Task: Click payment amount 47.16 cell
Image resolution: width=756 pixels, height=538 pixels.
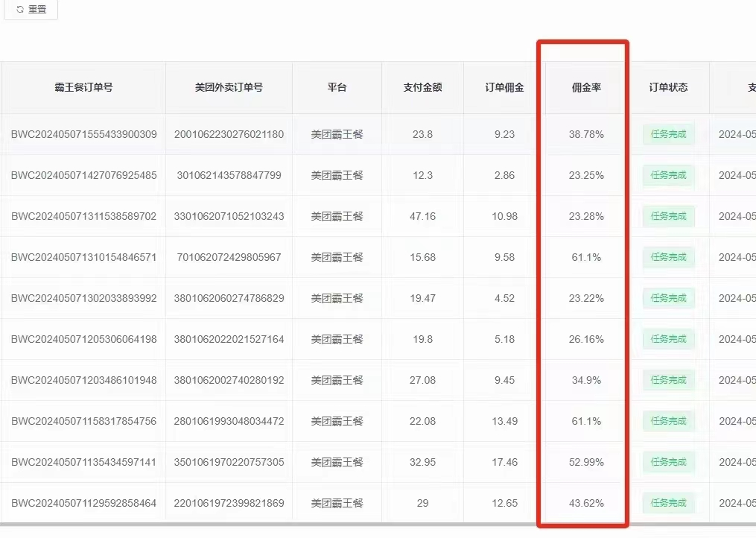Action: (422, 216)
